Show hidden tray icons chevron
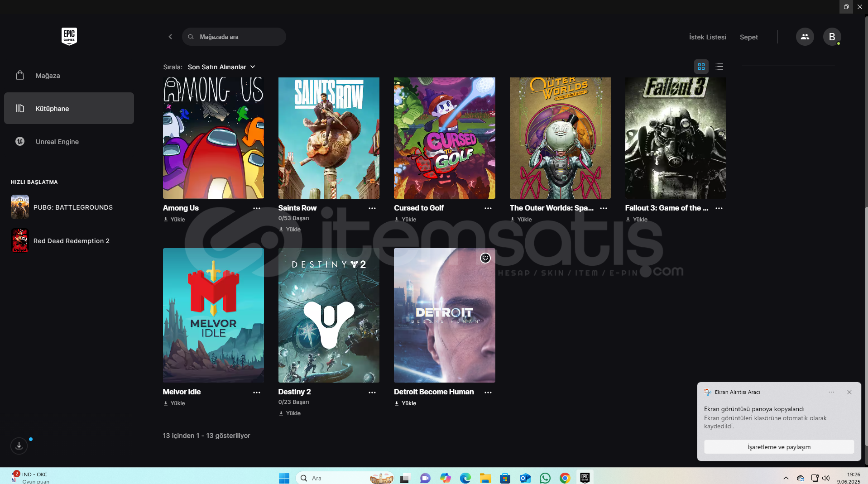 (786, 478)
